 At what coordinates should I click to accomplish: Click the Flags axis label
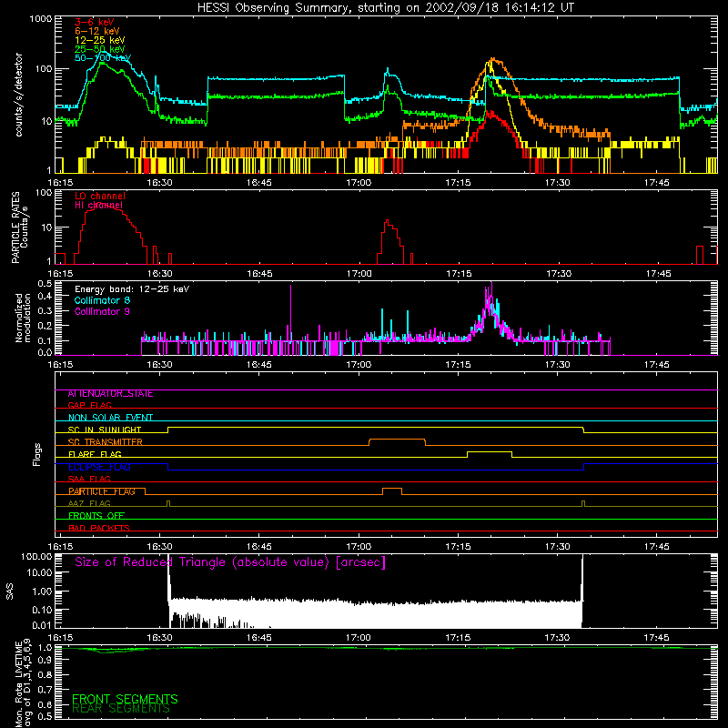[37, 454]
